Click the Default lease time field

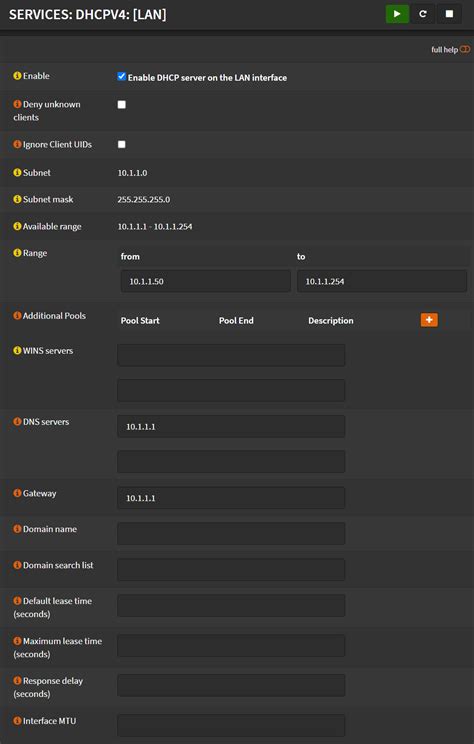click(231, 605)
